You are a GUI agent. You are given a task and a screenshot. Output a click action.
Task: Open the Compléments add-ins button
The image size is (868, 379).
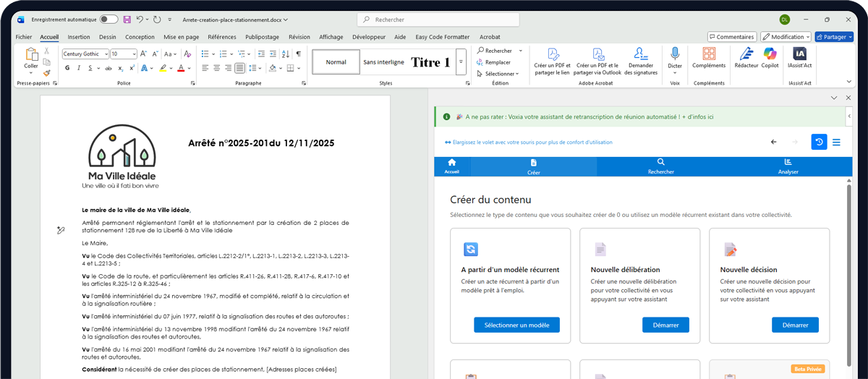coord(709,58)
